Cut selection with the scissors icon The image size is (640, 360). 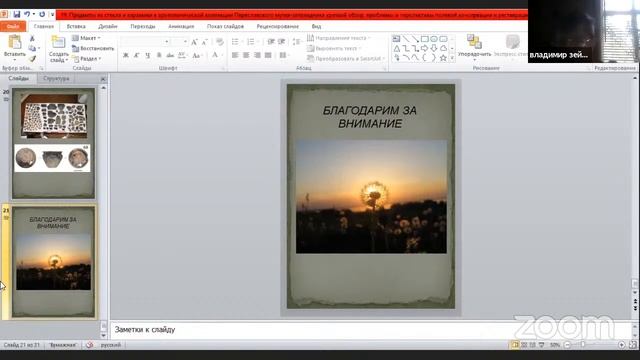click(32, 38)
